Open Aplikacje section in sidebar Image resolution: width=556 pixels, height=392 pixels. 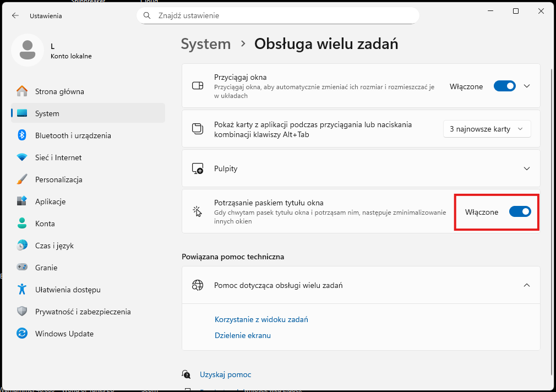[52, 201]
